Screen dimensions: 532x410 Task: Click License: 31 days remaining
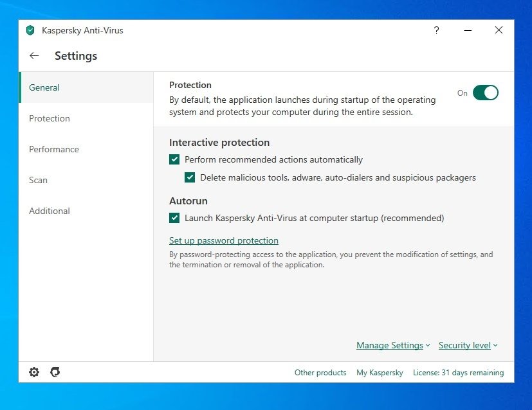[x=459, y=373]
